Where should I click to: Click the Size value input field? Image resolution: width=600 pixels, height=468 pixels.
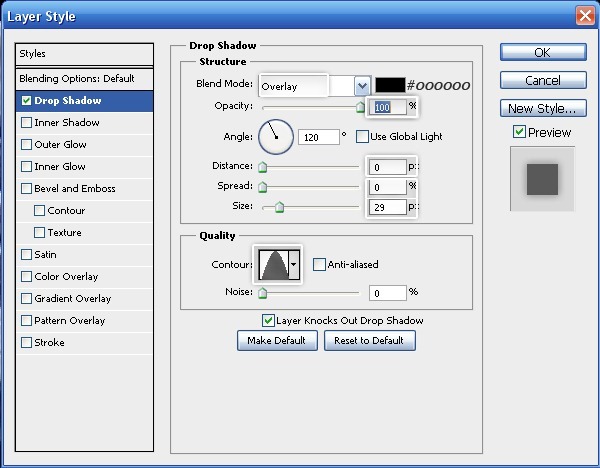[388, 207]
